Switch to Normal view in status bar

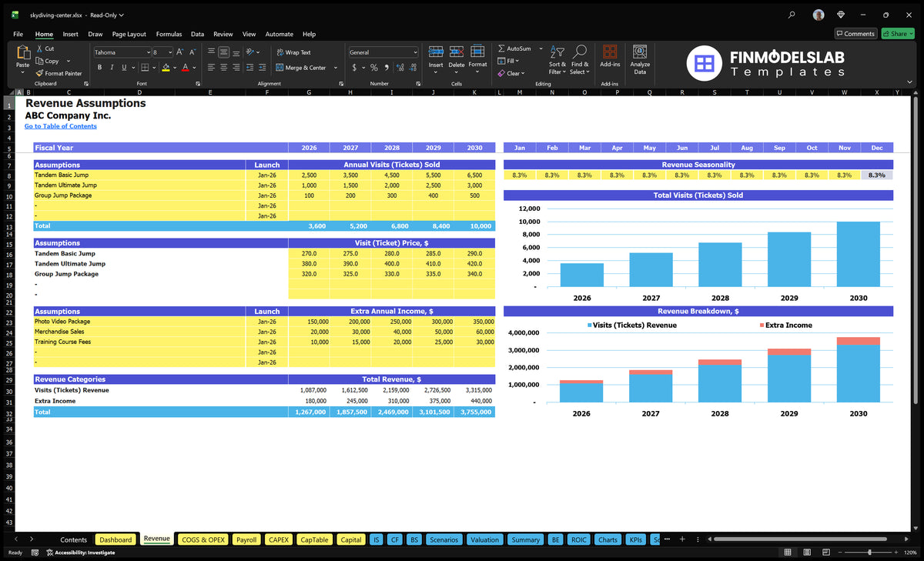[x=787, y=553]
